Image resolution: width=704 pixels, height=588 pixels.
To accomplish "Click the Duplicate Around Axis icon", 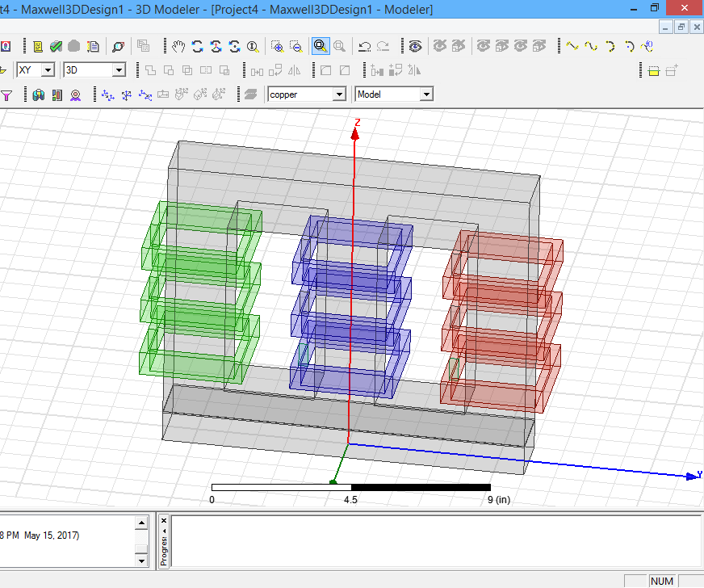I will (x=396, y=70).
